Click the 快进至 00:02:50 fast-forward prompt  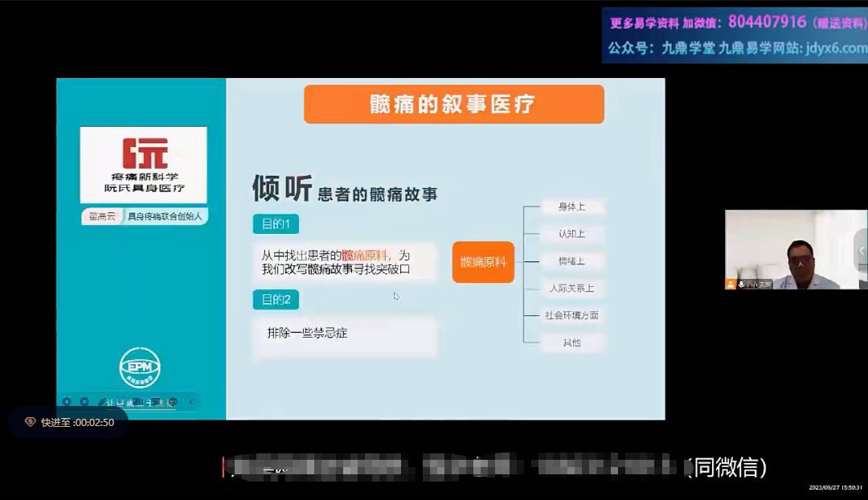[69, 422]
